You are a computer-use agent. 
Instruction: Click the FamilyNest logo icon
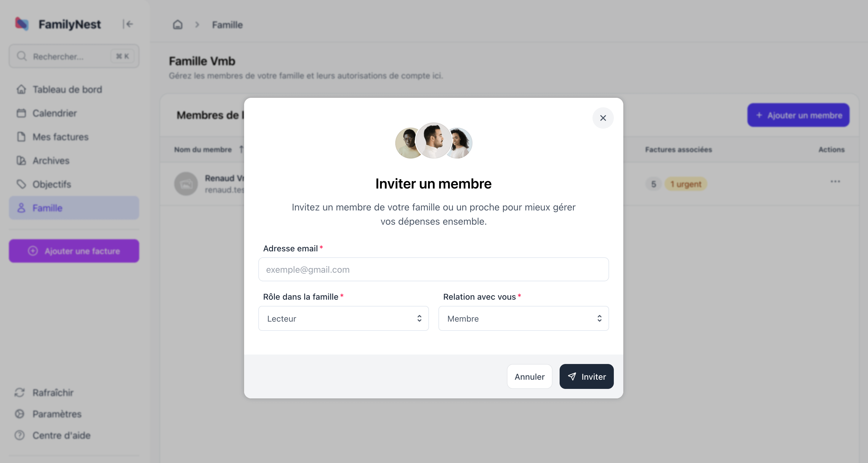tap(22, 24)
